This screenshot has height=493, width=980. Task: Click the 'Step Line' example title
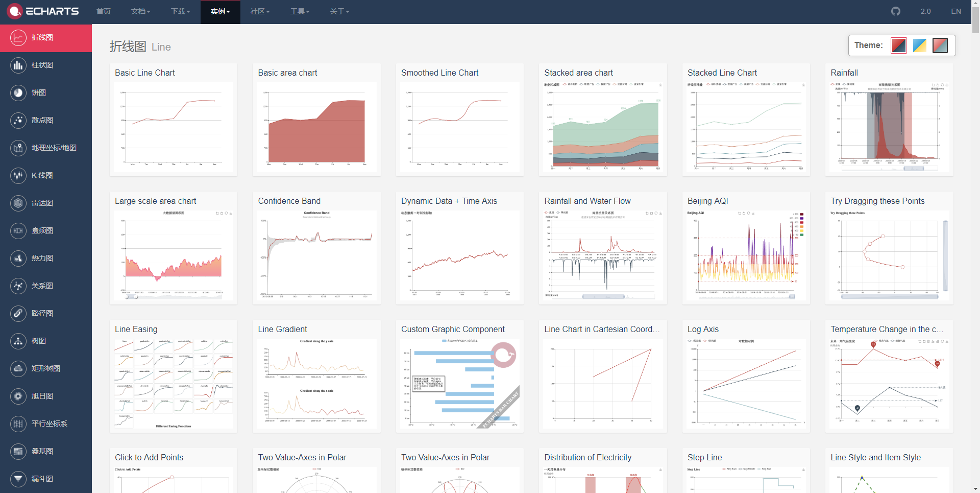[705, 458]
